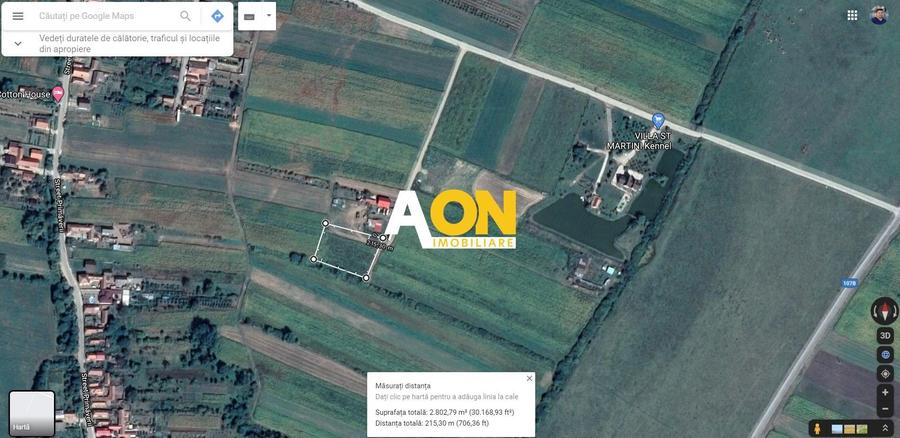Open the Google apps grid
This screenshot has height=438, width=900.
point(852,15)
